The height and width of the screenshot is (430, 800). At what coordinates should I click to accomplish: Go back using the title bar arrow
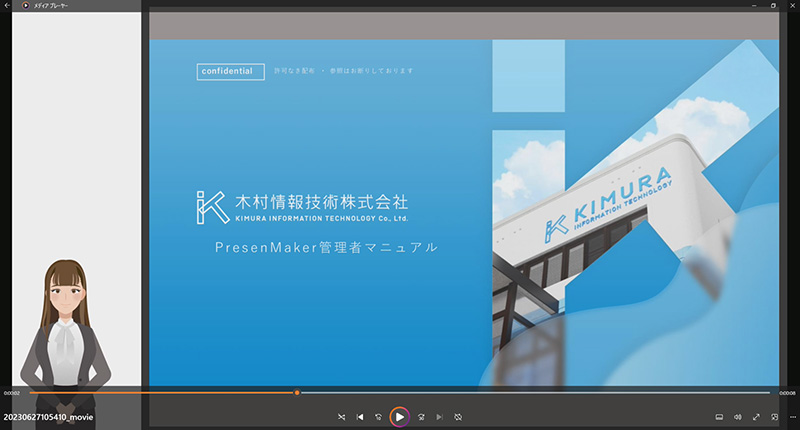tap(8, 5)
